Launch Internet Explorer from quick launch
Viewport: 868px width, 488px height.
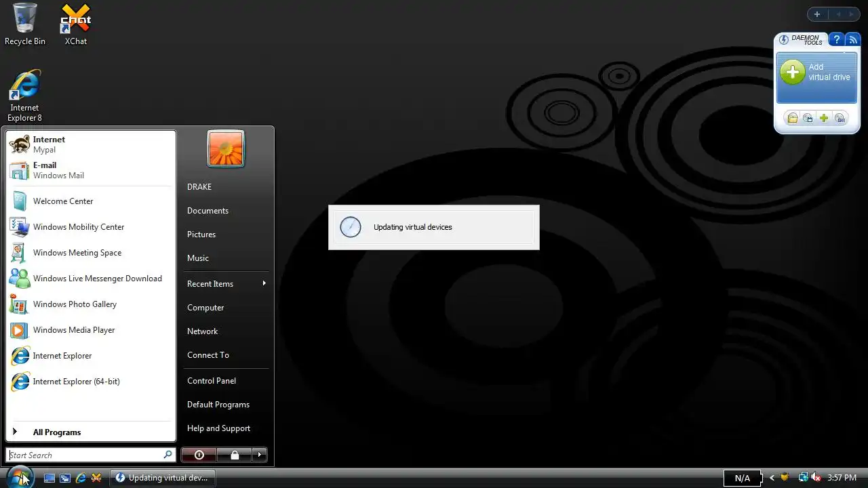coord(81,478)
